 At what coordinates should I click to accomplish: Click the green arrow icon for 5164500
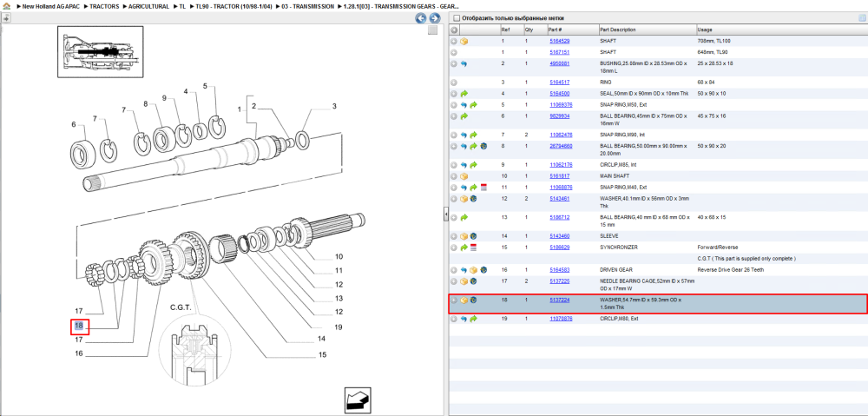464,94
